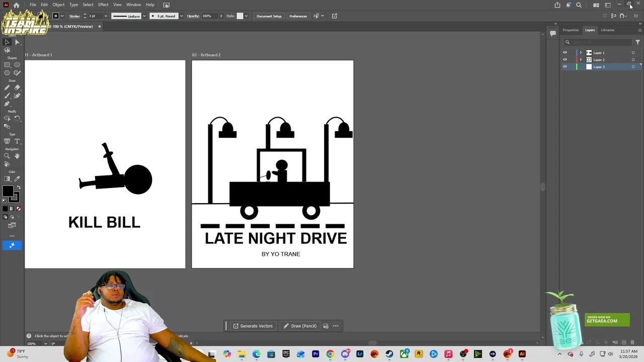Image resolution: width=644 pixels, height=362 pixels.
Task: Open the Window menu
Action: coord(134,5)
